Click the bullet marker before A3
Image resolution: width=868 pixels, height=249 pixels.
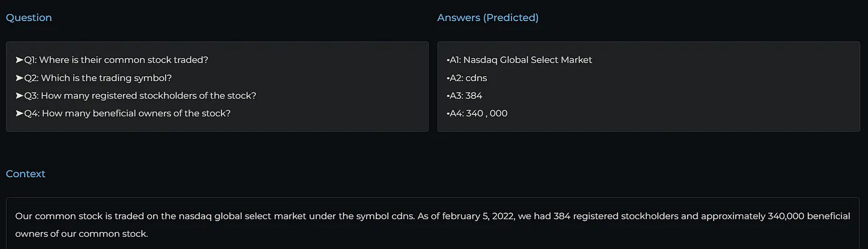(x=448, y=96)
